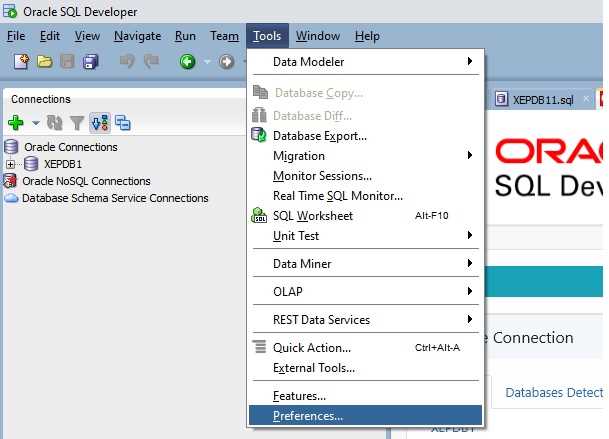Select Database Schema Service Connections label
Viewport: 609px width, 439px height.
115,199
